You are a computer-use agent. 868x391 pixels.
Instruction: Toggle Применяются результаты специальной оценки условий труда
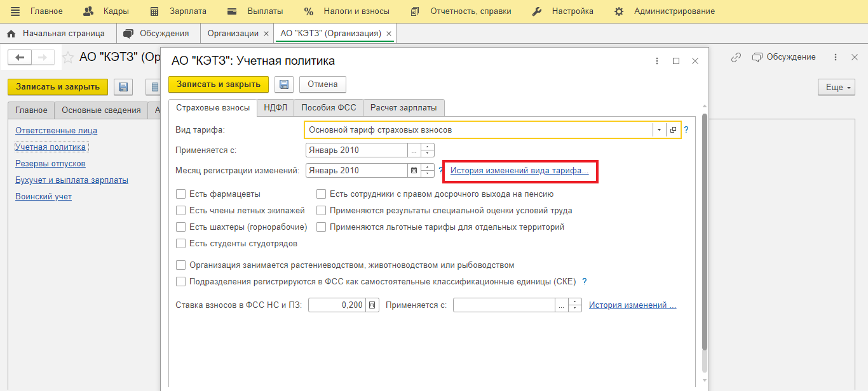coord(322,211)
